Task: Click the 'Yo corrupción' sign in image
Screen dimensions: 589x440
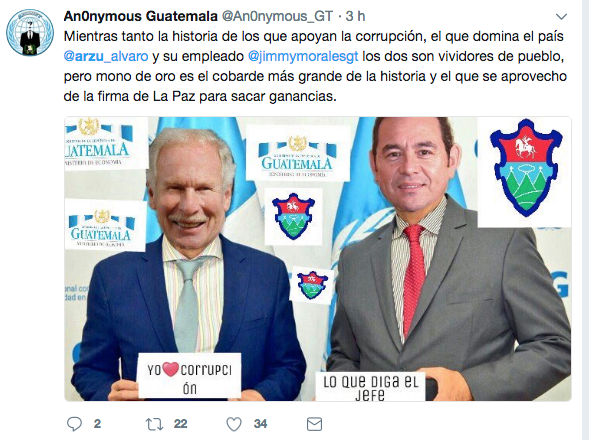Action: coord(189,375)
